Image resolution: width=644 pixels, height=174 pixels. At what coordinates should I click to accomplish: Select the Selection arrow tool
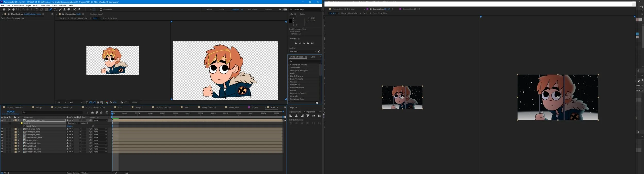(x=9, y=9)
